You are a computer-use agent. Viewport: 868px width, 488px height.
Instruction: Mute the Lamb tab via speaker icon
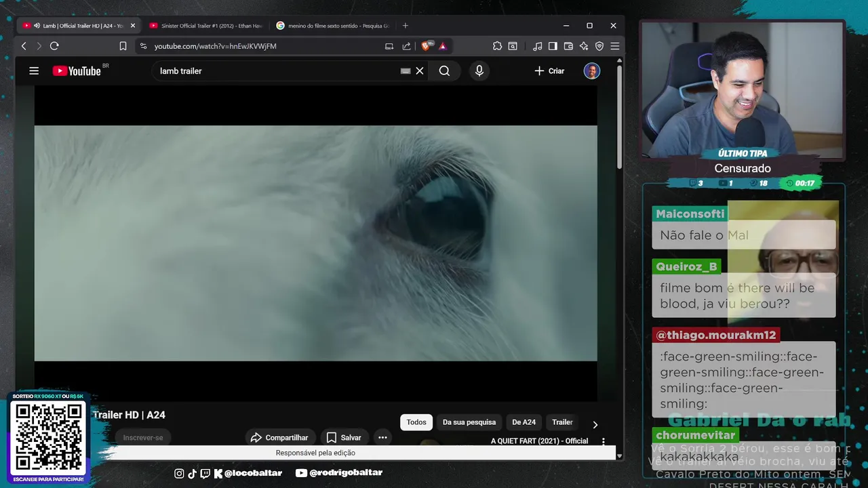pos(37,26)
